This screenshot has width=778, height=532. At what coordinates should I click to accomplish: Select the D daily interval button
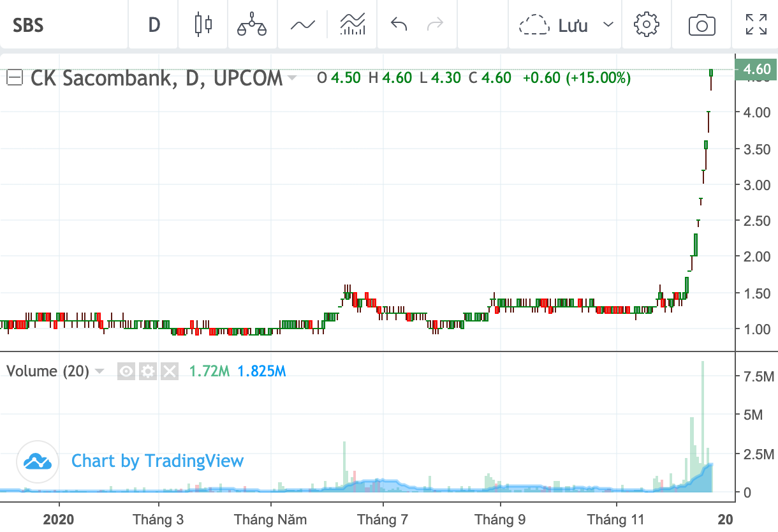[x=154, y=25]
